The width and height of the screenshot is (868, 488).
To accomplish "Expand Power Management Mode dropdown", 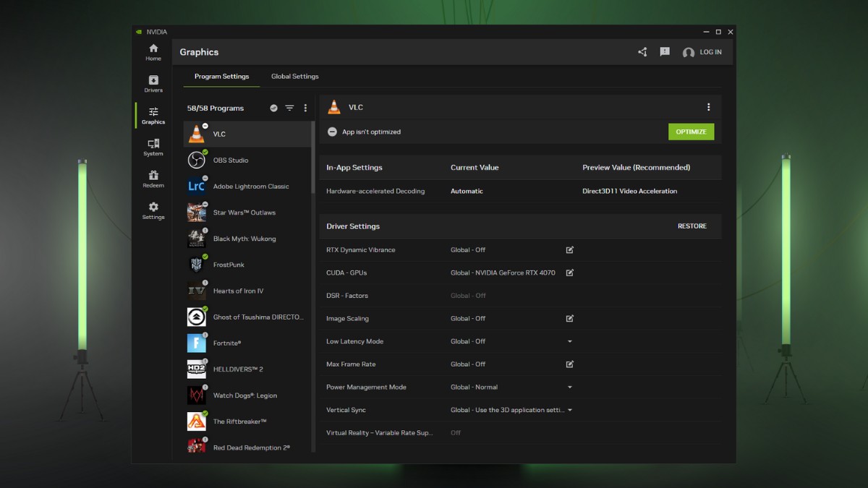I will coord(570,388).
